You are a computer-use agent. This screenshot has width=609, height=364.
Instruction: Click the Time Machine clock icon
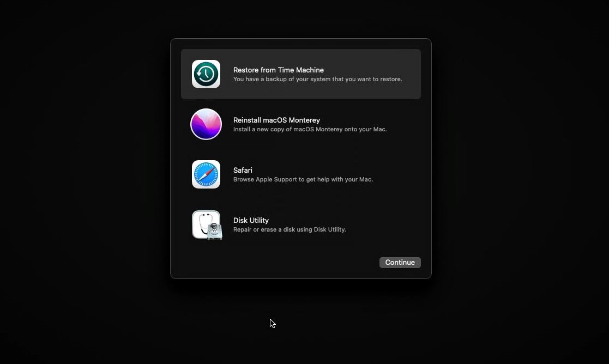click(x=206, y=74)
